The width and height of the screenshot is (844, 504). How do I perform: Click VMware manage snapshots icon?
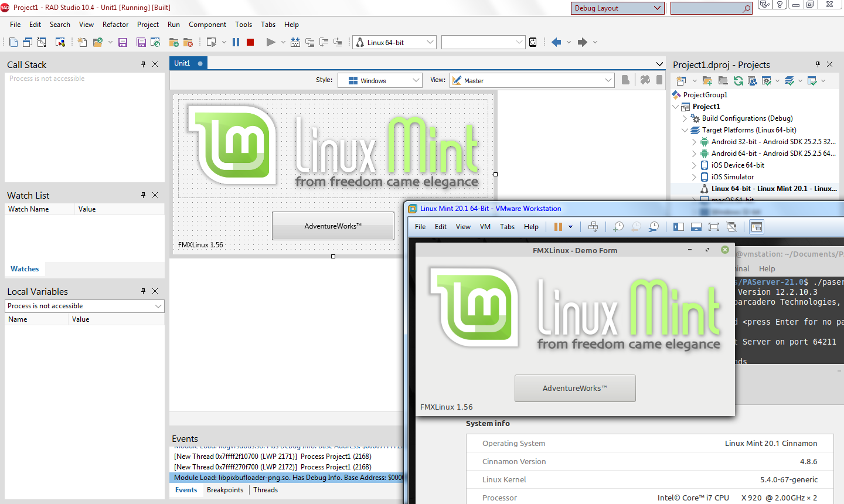654,227
